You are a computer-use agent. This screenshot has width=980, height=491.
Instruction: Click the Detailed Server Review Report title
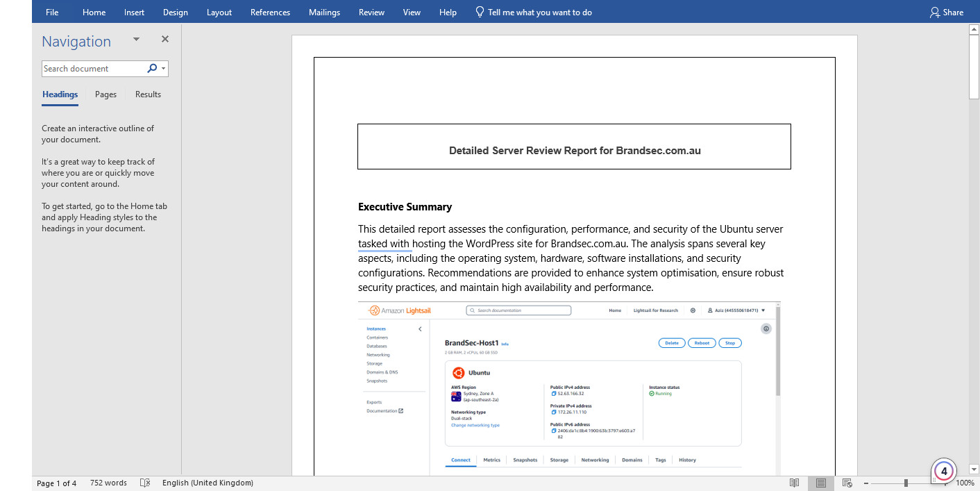pos(575,150)
